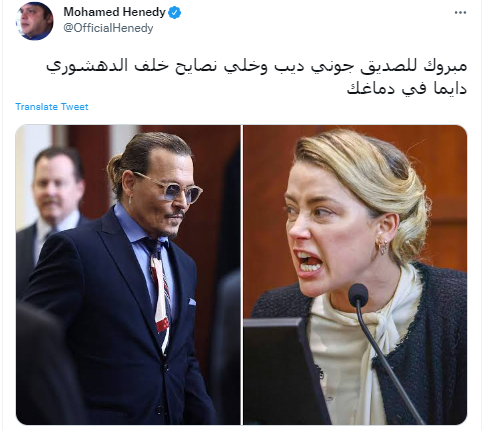
Task: Click the word "مبروك" starting the tweet
Action: [445, 66]
